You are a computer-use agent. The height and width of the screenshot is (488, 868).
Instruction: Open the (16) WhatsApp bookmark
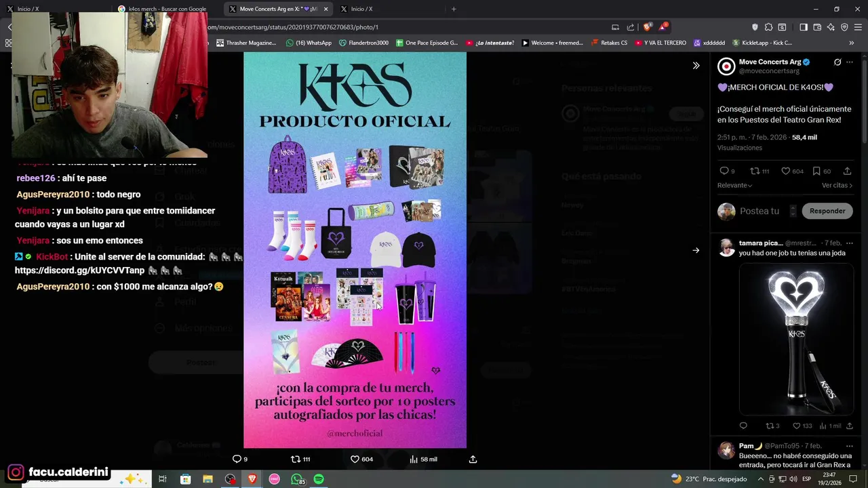click(309, 43)
